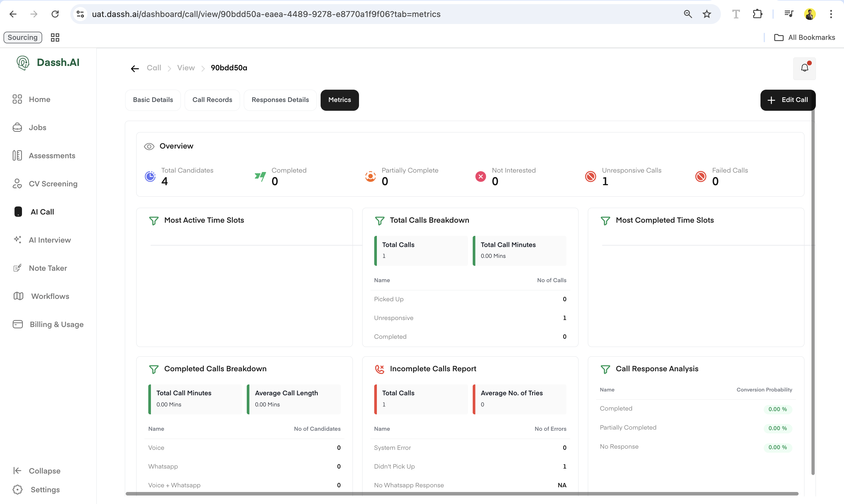Screen dimensions: 844x504
Task: Open CV Screening from the sidebar
Action: tap(53, 184)
